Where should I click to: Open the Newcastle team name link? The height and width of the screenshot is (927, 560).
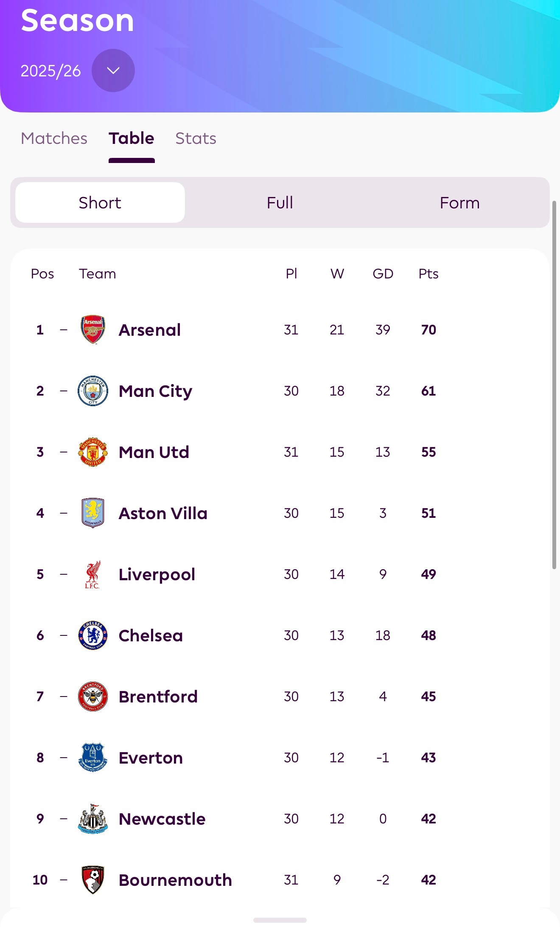pos(162,819)
